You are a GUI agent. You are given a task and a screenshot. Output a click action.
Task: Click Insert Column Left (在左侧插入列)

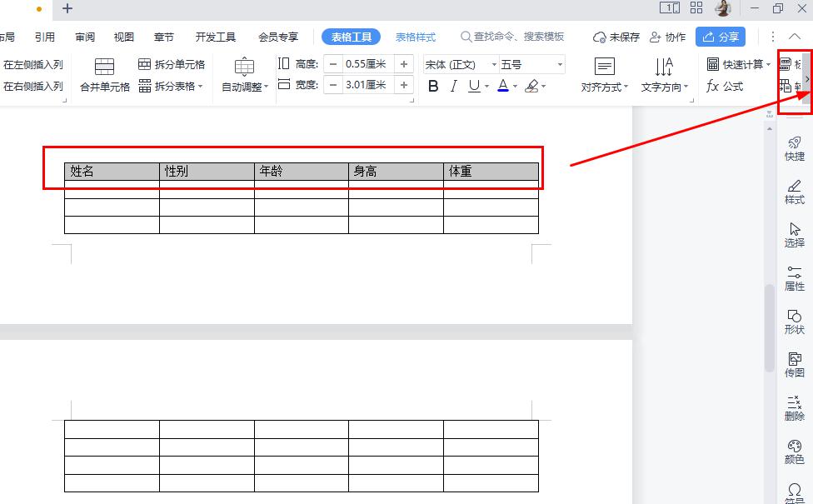point(33,64)
